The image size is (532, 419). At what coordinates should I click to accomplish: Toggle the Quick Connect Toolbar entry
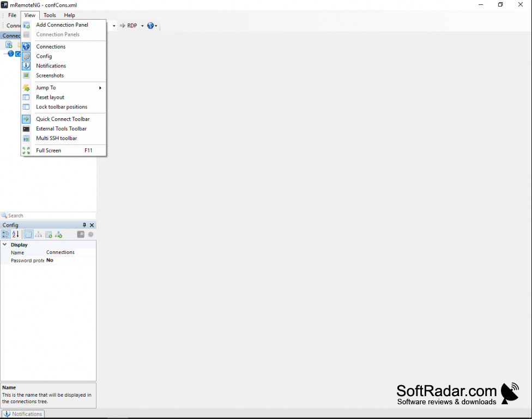tap(64, 119)
